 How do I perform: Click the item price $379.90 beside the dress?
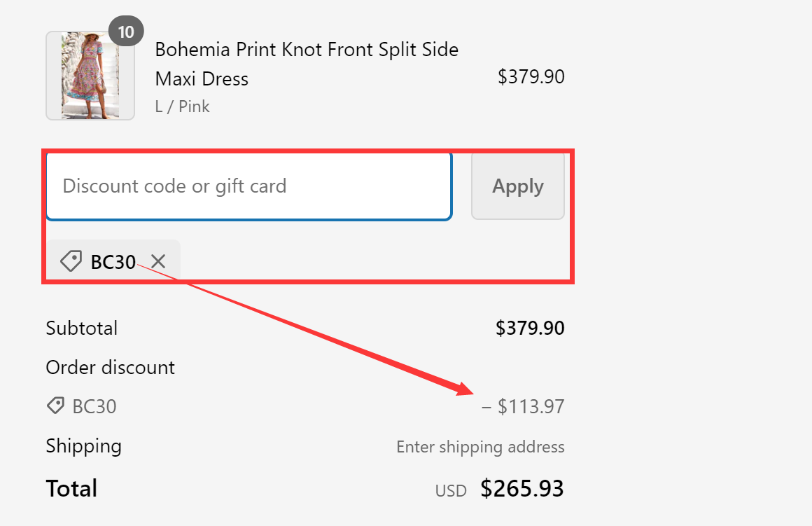point(531,76)
